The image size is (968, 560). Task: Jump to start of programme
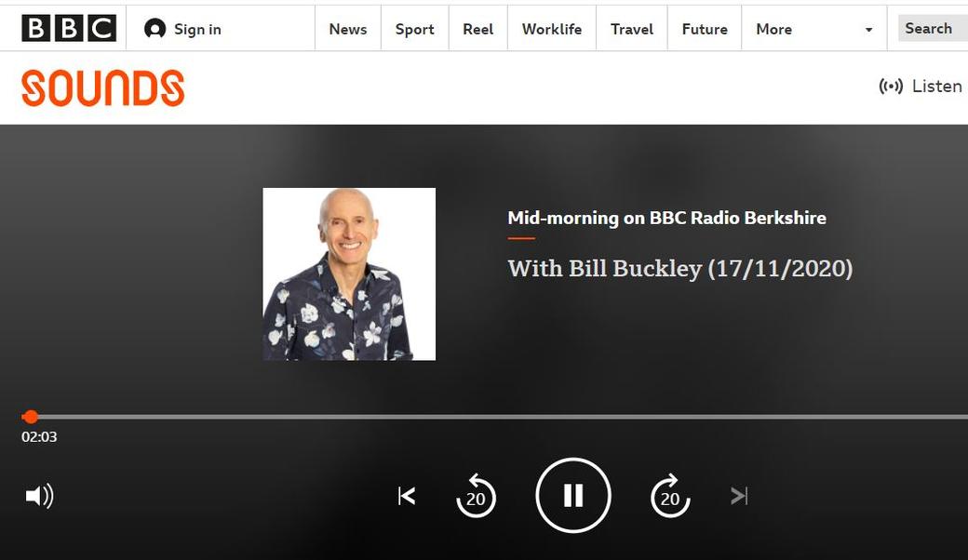coord(407,496)
